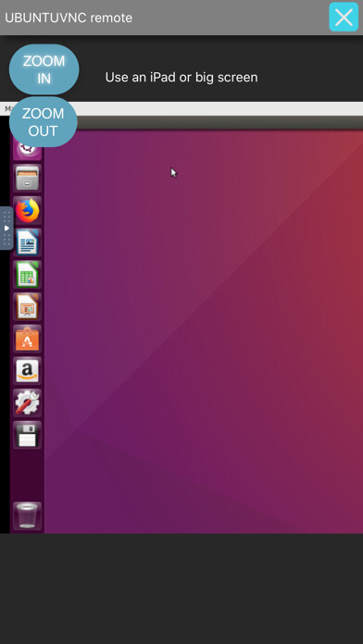Open the Files manager in Ubuntu launcher

point(27,179)
